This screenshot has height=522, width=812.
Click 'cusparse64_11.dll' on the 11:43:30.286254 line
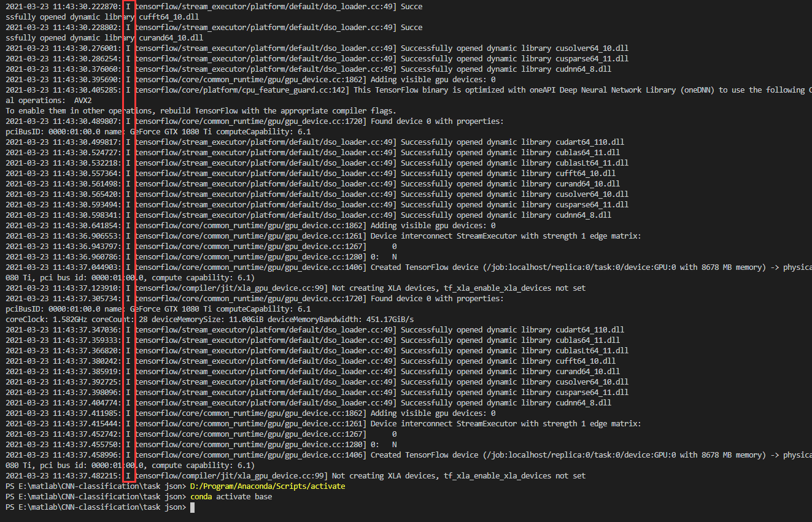pos(592,59)
